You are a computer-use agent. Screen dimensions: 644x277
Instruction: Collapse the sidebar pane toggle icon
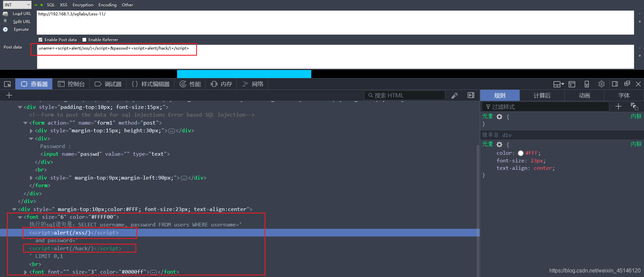[471, 95]
